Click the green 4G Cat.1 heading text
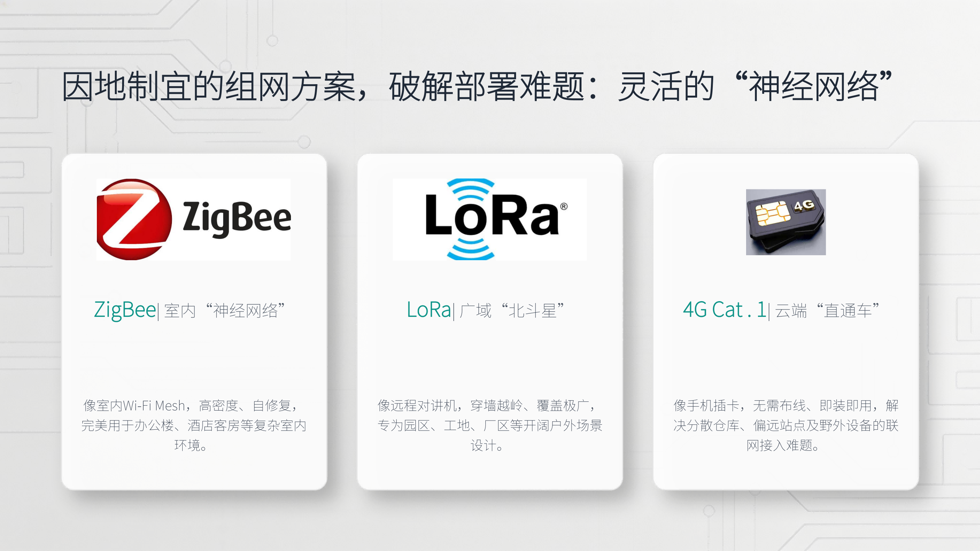 coord(725,310)
